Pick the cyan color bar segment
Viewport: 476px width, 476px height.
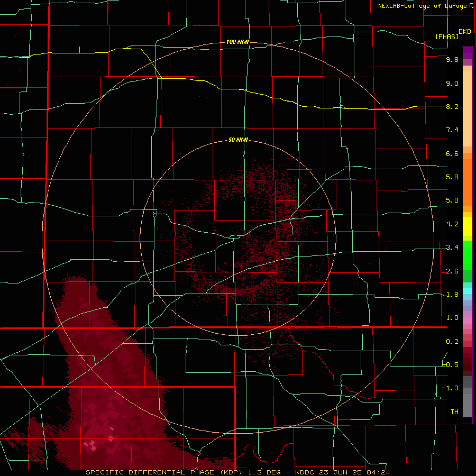pos(467,291)
